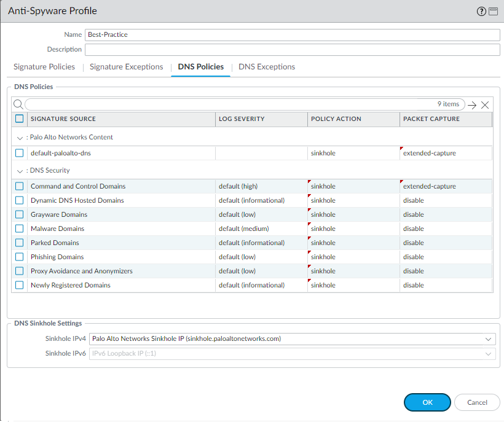504x422 pixels.
Task: Click the Phishing Domains policy action cell
Action: pyautogui.click(x=353, y=257)
